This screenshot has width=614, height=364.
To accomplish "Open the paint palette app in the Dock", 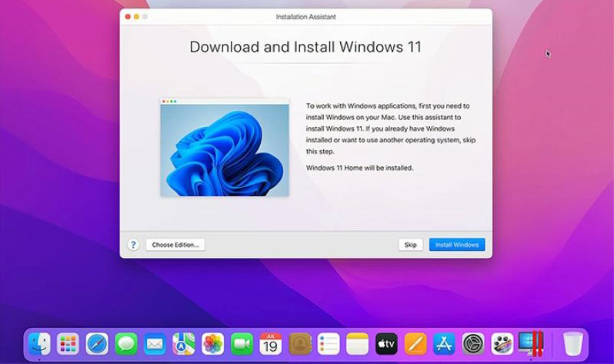I will click(502, 344).
